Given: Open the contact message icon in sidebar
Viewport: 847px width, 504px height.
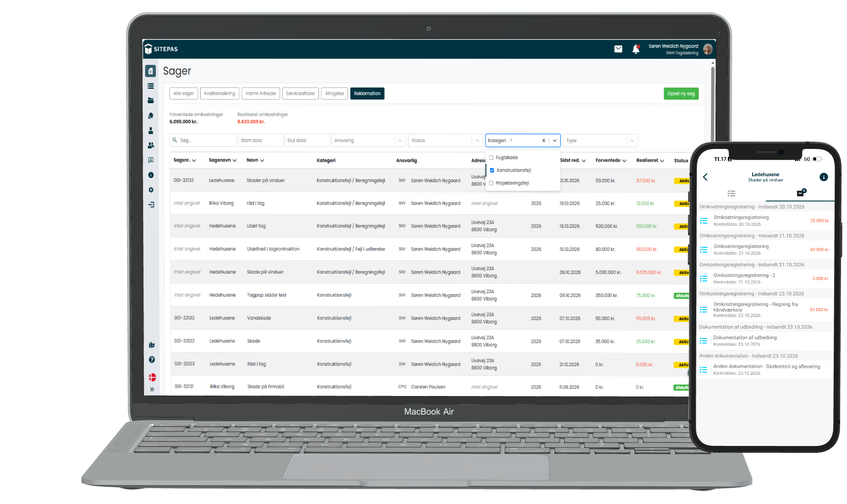Looking at the screenshot, I should (x=151, y=160).
